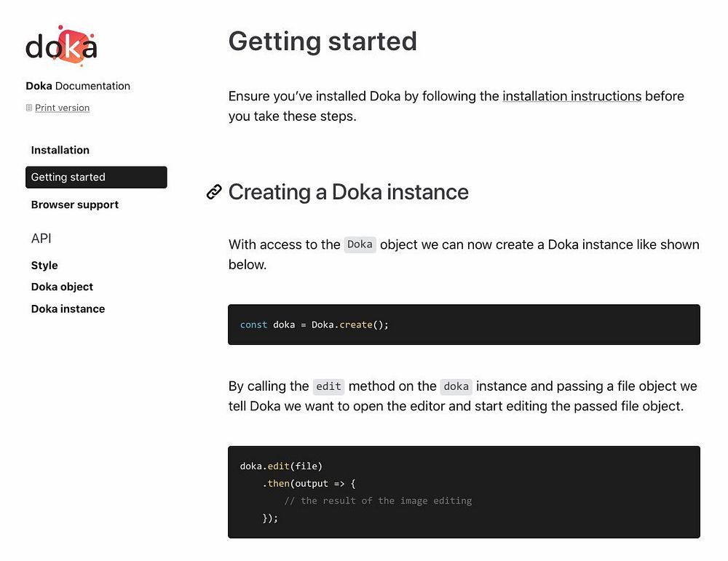Viewport: 728px width, 561px height.
Task: Click the doka.edit(file) code block
Action: click(x=464, y=492)
